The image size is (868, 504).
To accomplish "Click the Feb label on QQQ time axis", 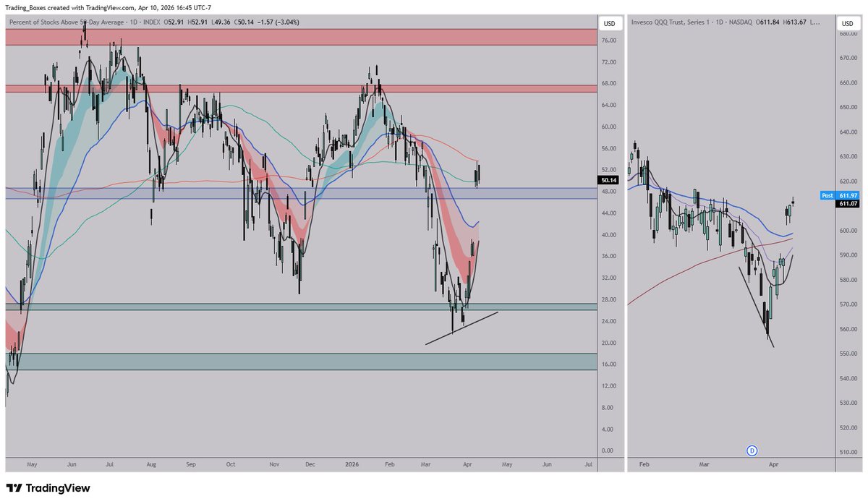I will [643, 466].
